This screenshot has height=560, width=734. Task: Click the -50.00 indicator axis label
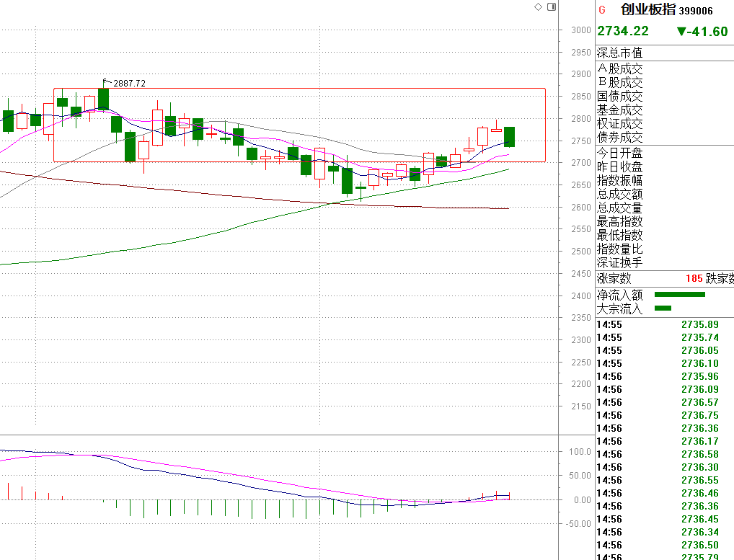tap(578, 524)
